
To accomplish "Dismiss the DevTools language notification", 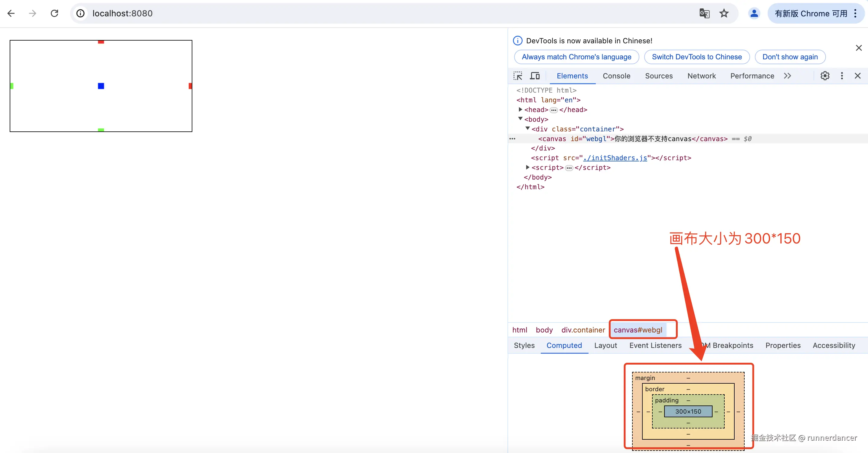I will coord(858,48).
